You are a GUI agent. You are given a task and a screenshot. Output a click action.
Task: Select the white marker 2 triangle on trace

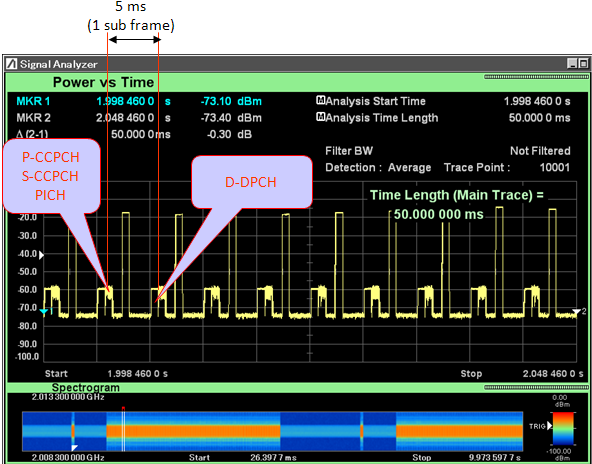point(577,311)
